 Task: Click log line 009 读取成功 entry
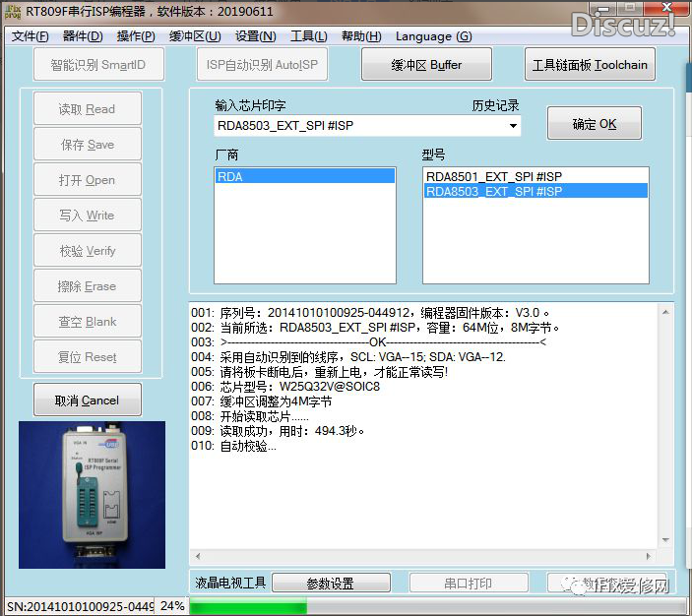click(278, 431)
